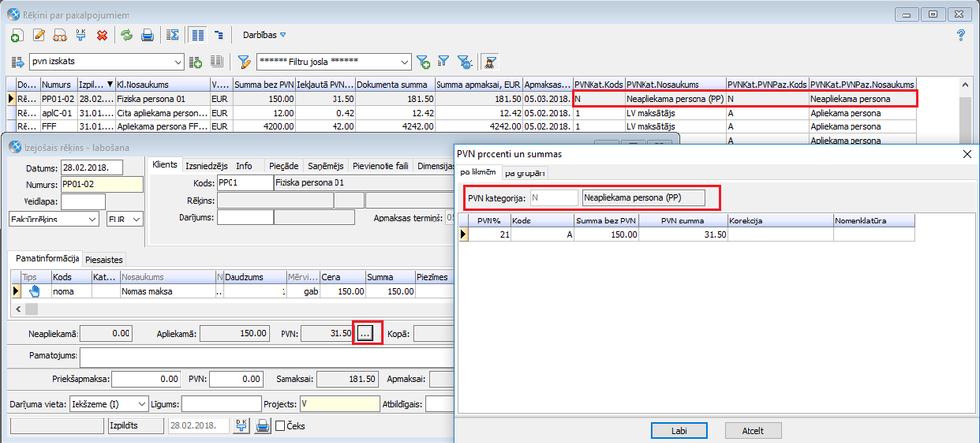
Task: Click the Projekts input field
Action: 339,404
